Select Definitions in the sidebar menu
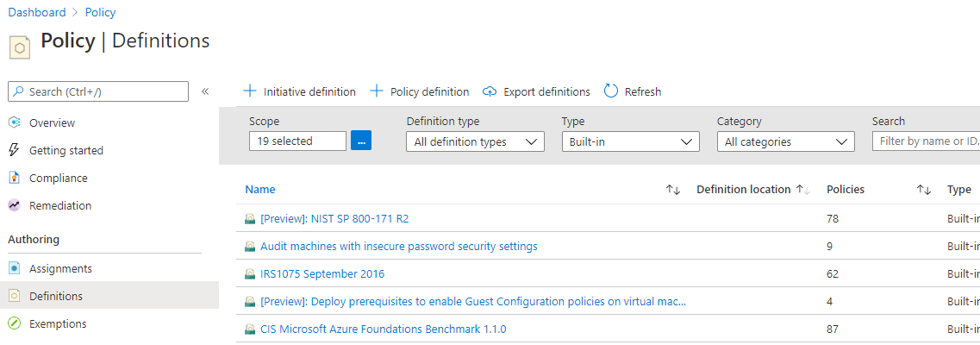The image size is (980, 345). (x=56, y=296)
